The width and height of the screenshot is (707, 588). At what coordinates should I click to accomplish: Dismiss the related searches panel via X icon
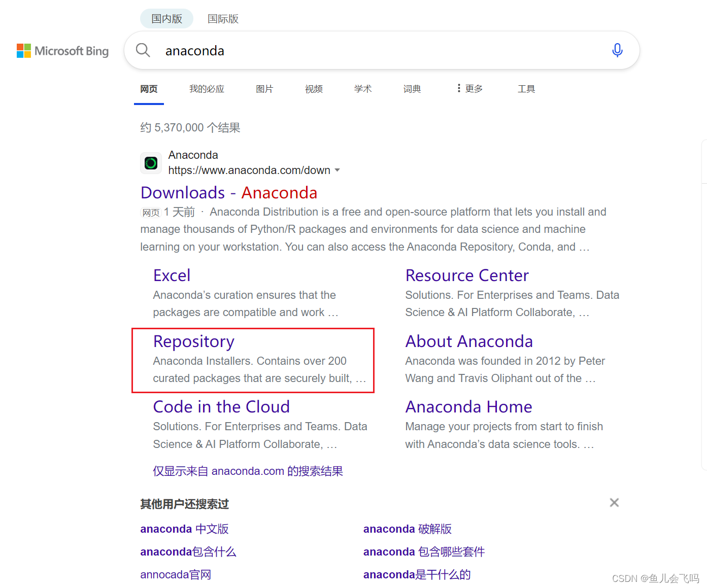(x=614, y=502)
